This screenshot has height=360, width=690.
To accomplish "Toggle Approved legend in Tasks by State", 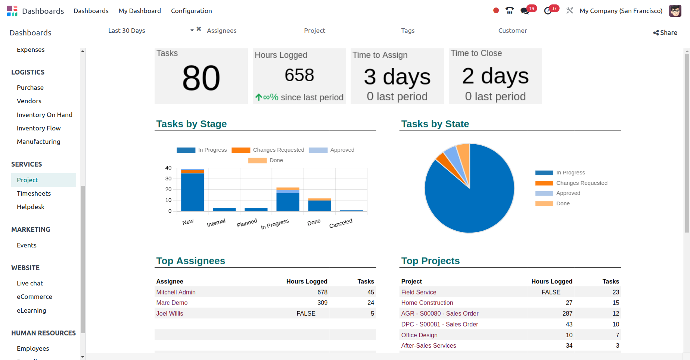I will [558, 193].
